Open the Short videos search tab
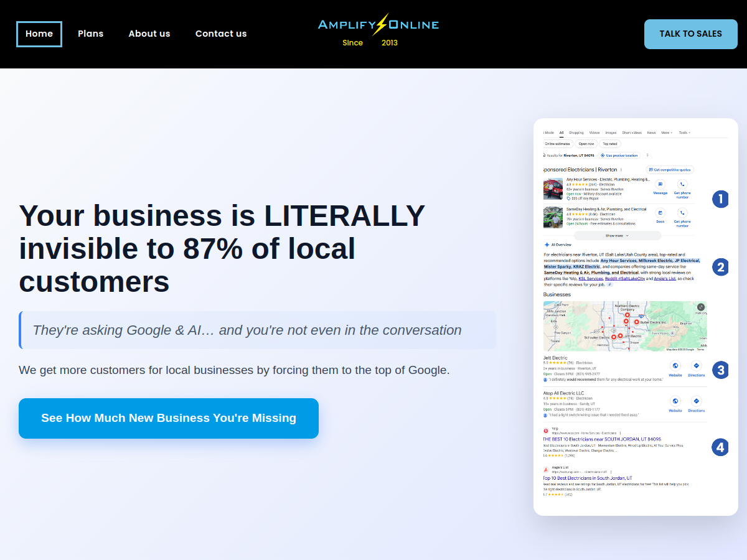 [x=632, y=133]
